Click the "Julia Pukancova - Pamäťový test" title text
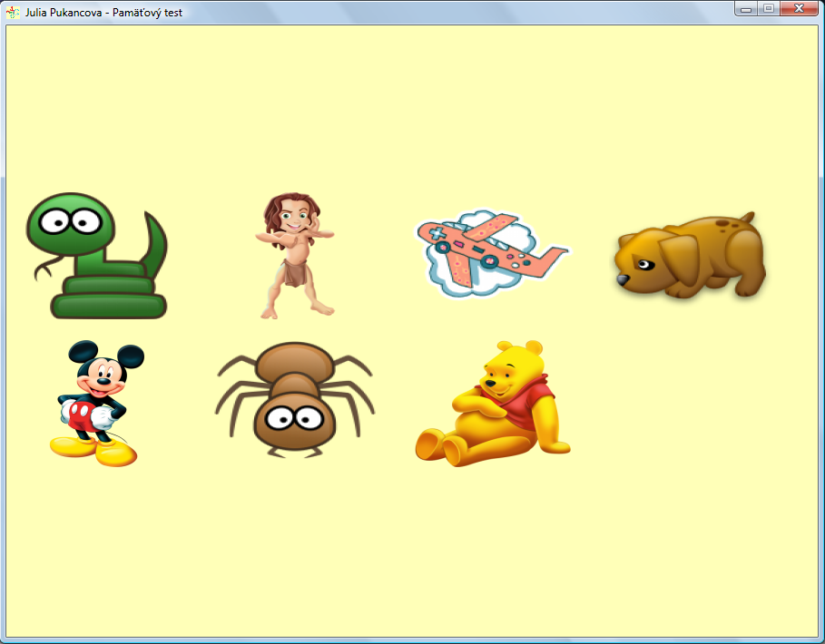 pos(104,13)
